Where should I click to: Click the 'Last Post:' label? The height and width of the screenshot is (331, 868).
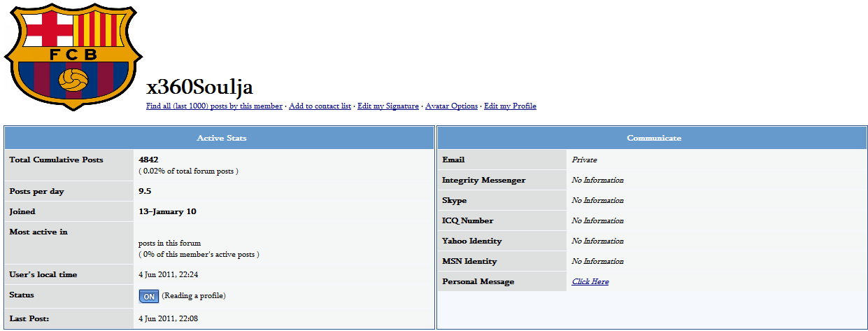pos(29,319)
